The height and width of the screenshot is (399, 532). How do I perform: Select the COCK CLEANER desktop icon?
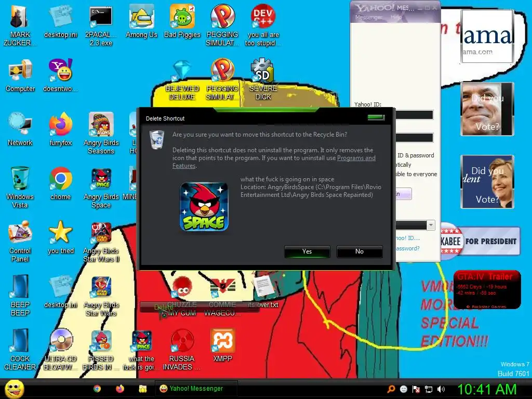click(20, 350)
